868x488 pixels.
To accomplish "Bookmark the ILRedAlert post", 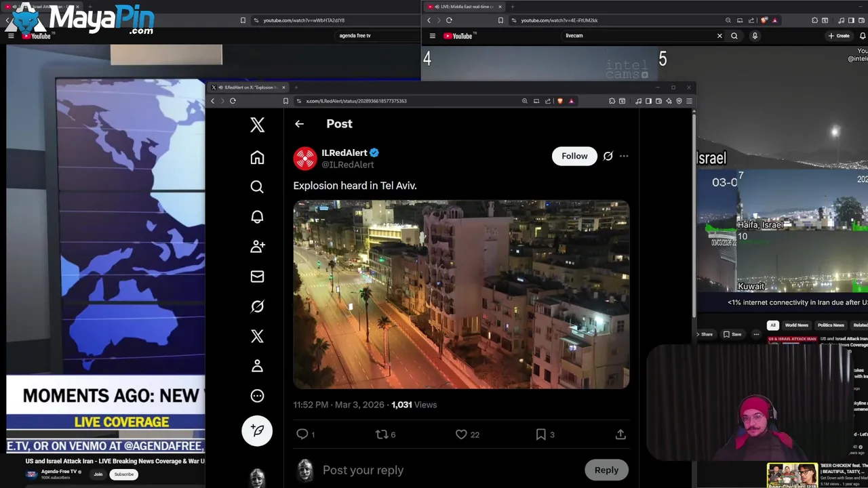I will [x=541, y=434].
